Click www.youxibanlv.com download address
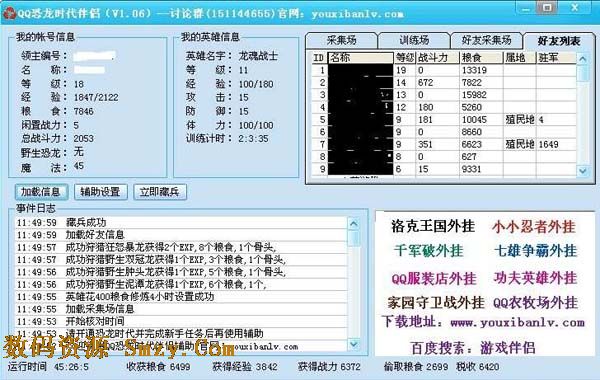The image size is (600, 380). point(518,323)
